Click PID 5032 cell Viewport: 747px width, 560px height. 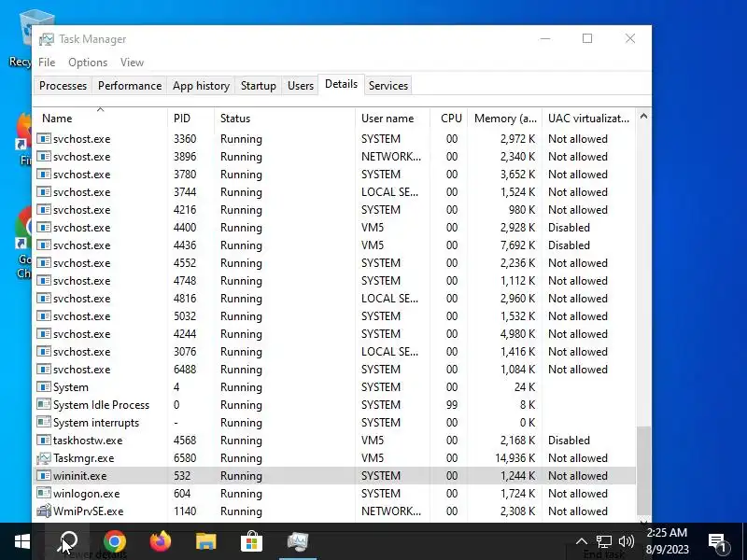click(185, 316)
